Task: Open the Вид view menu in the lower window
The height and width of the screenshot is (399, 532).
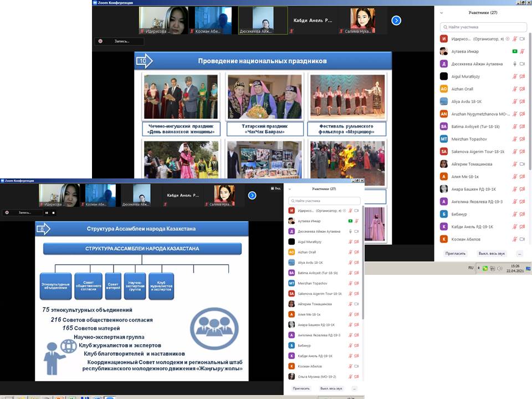Action: coord(275,188)
